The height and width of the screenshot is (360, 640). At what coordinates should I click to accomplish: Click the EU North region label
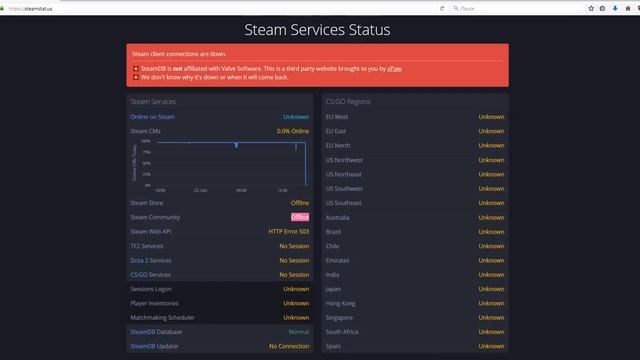point(338,145)
